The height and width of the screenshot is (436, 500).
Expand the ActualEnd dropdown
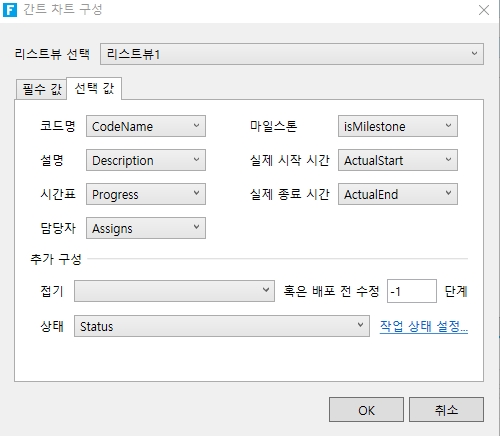tap(398, 194)
